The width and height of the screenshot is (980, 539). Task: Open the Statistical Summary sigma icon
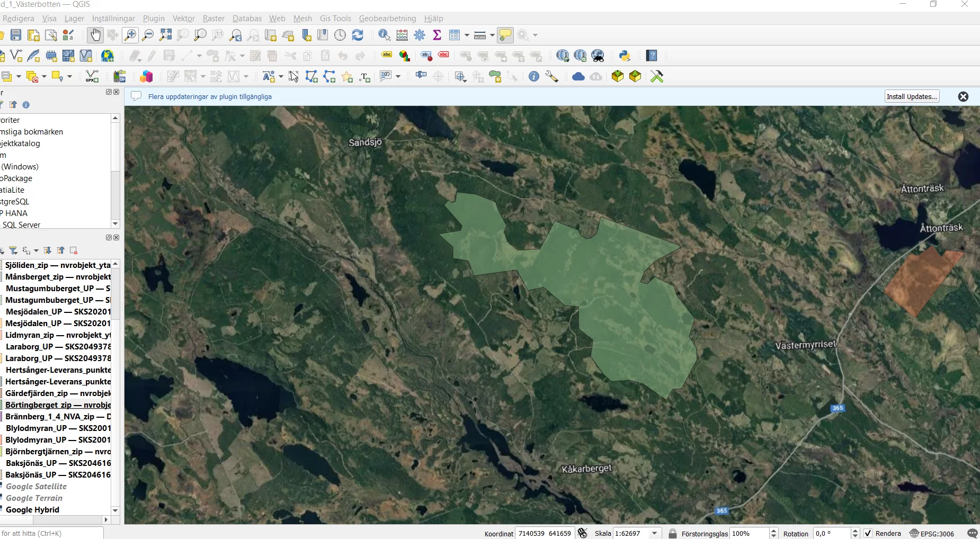[x=437, y=35]
